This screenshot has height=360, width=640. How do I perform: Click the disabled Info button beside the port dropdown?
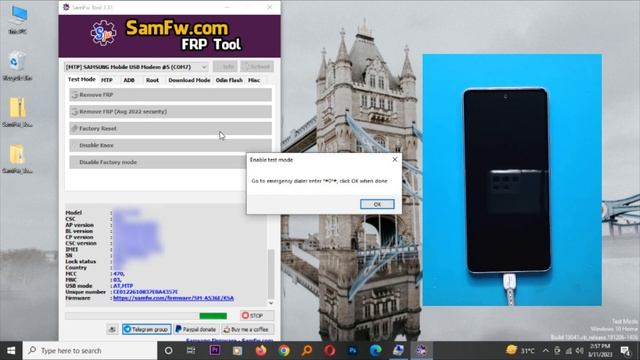click(225, 67)
